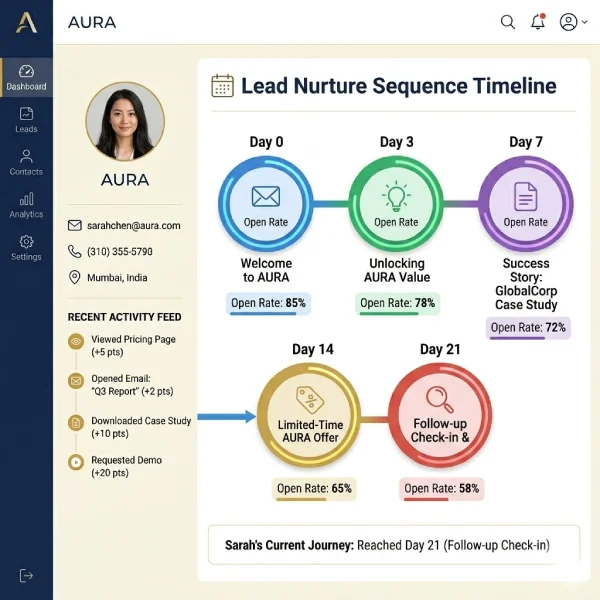Click the play icon for Requested Demo
The width and height of the screenshot is (600, 600).
point(76,462)
